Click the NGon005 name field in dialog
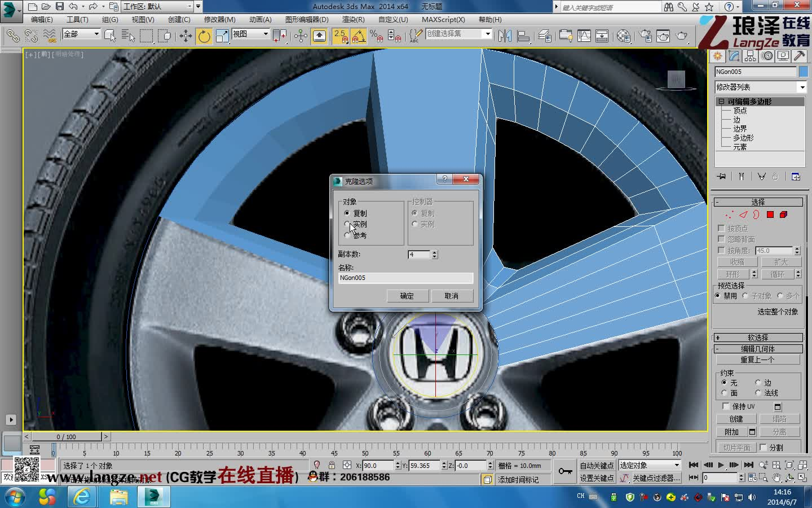This screenshot has height=508, width=812. 405,277
